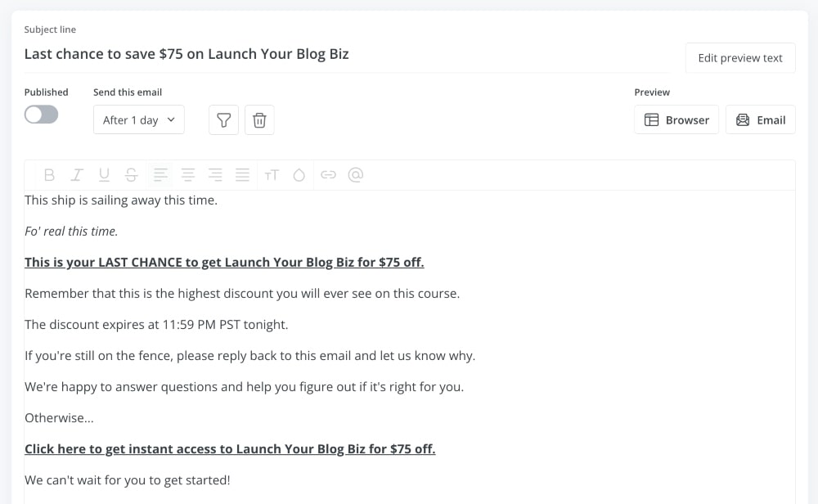Apply strikethrough formatting
818x504 pixels.
point(131,174)
